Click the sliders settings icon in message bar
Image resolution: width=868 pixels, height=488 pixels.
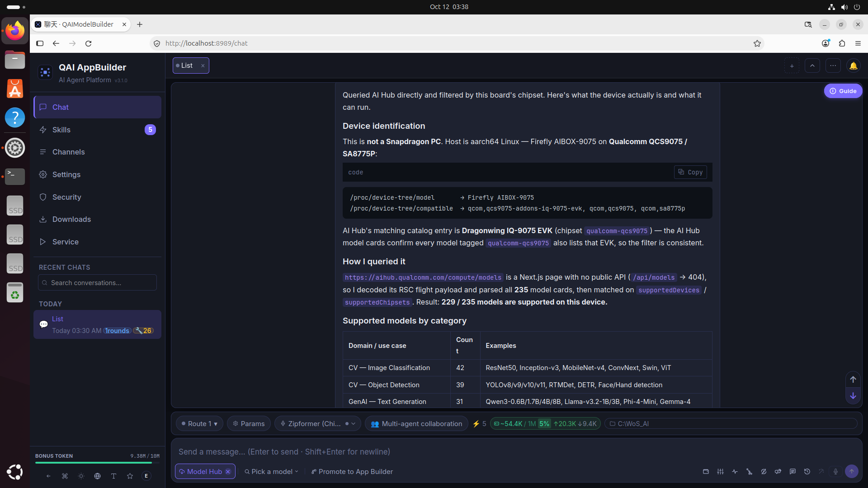720,472
